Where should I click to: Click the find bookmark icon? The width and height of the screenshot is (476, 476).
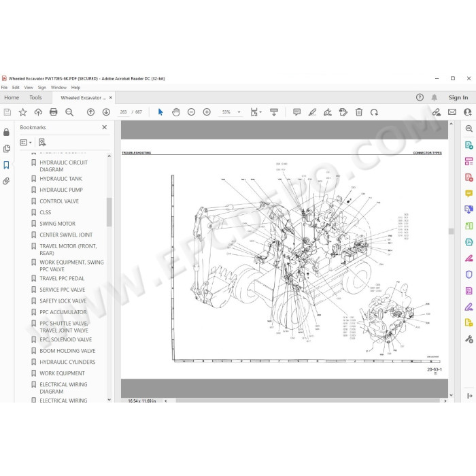tap(42, 142)
